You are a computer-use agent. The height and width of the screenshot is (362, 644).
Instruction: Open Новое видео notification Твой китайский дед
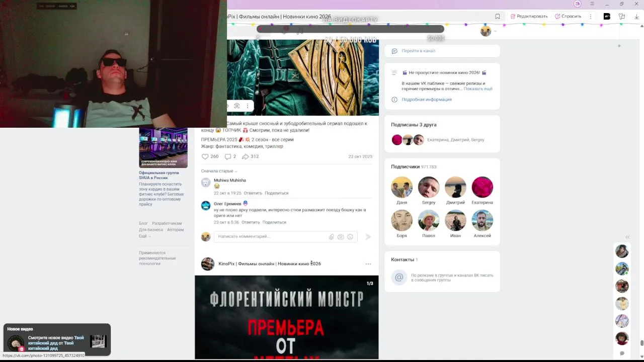point(57,340)
